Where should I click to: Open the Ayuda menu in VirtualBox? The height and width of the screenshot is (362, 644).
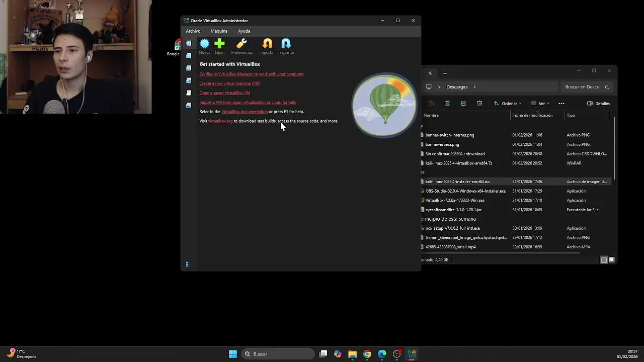coord(244,31)
